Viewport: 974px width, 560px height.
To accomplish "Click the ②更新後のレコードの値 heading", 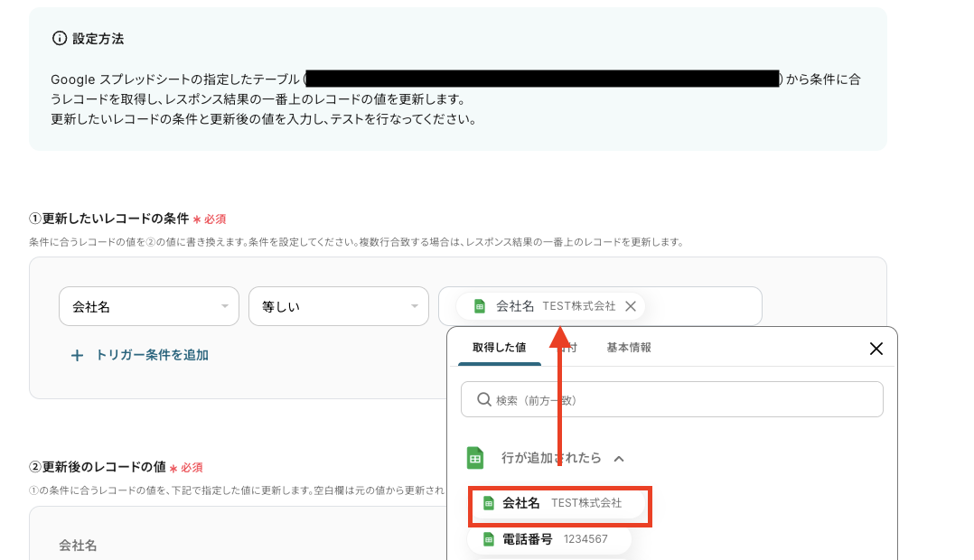I will coord(97,467).
